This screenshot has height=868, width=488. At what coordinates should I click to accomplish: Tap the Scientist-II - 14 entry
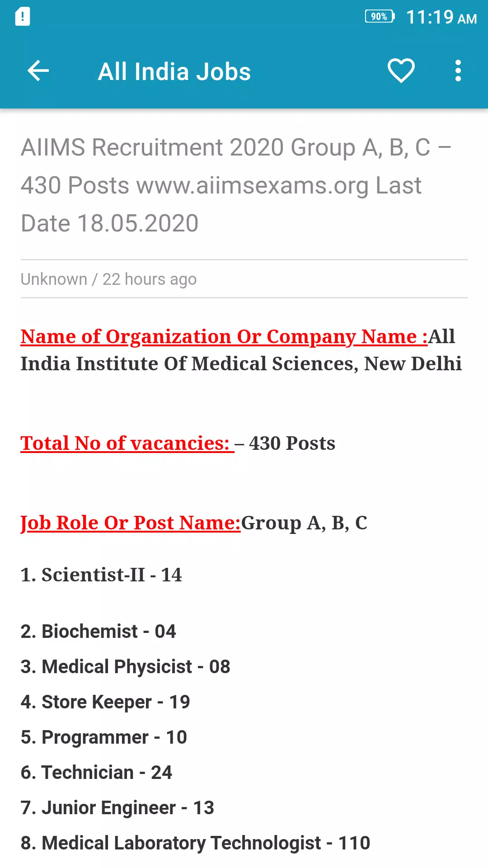[101, 575]
